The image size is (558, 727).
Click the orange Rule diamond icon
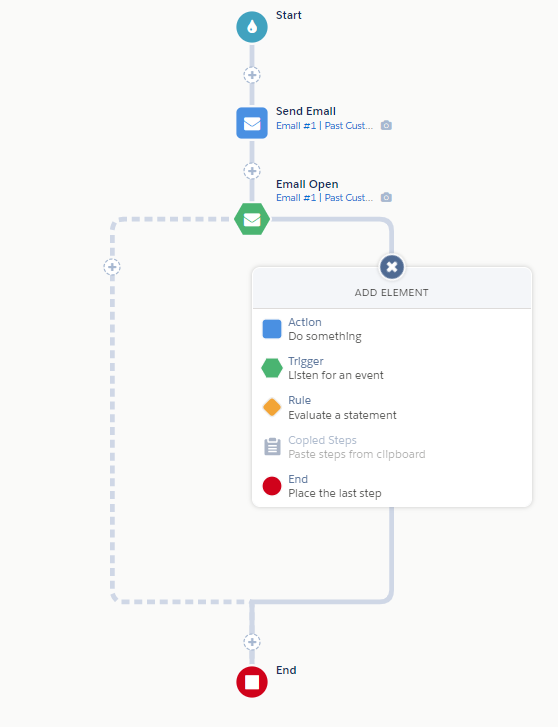pos(272,408)
